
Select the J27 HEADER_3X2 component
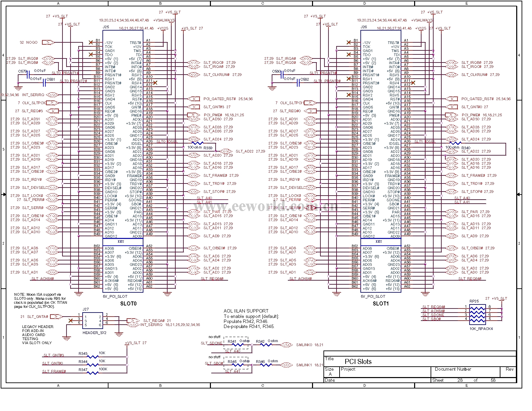pyautogui.click(x=92, y=321)
